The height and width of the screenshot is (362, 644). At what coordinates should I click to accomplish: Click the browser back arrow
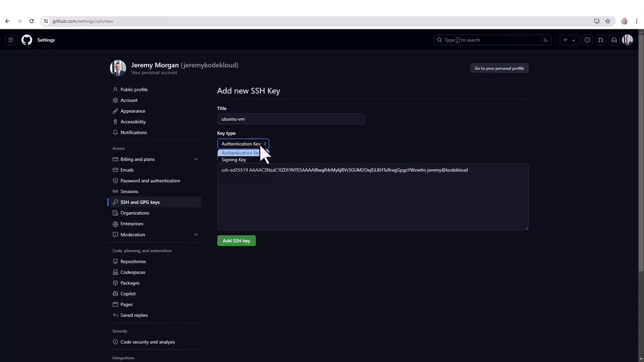[7, 21]
